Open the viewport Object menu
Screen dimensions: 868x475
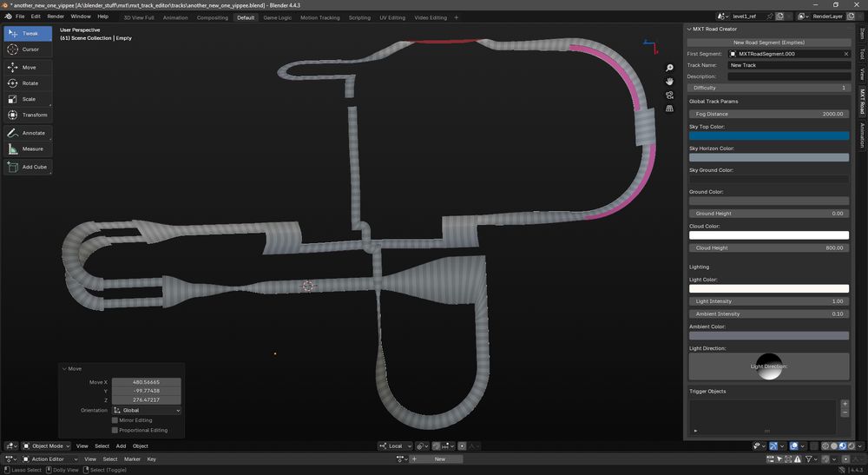tap(140, 446)
